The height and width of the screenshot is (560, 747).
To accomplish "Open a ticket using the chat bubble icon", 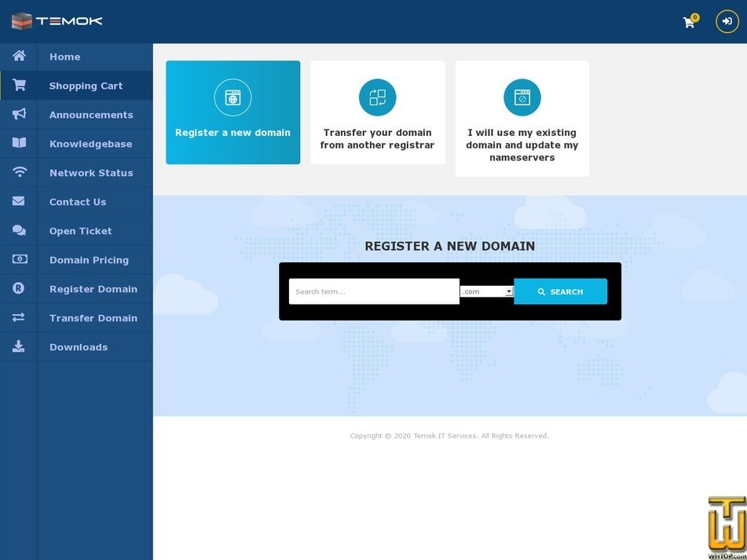I will tap(19, 230).
